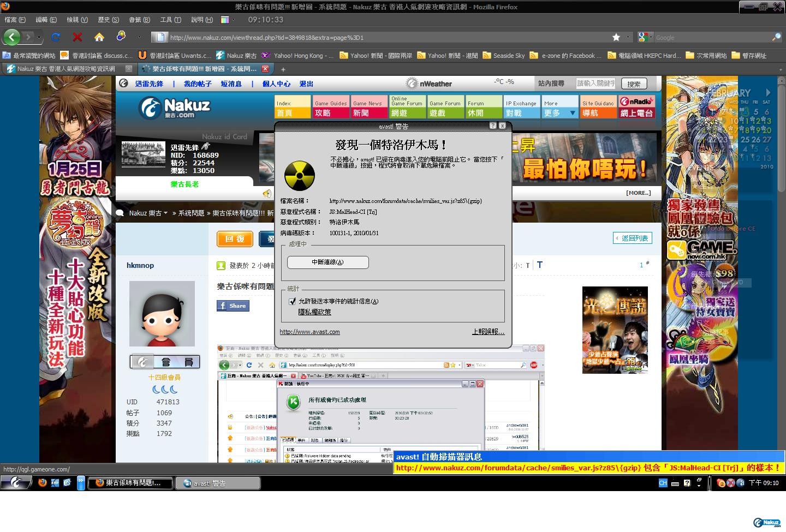Click the 中斷連線 abort connection button

328,262
